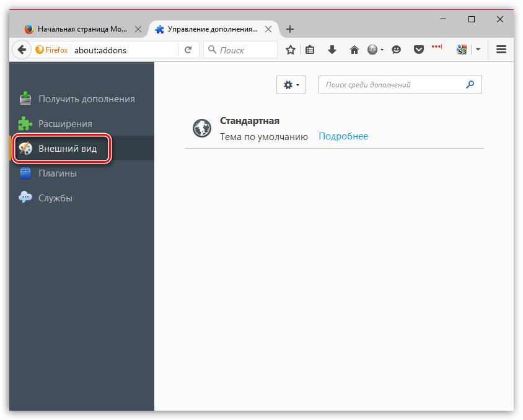523x420 pixels.
Task: Open the bookmarks list icon
Action: [310, 50]
